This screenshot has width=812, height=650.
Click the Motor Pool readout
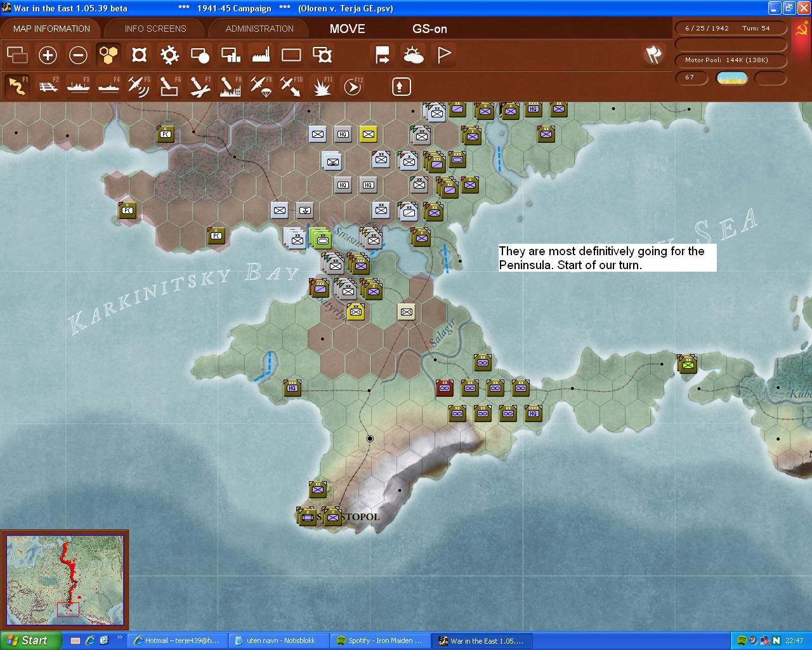[730, 60]
